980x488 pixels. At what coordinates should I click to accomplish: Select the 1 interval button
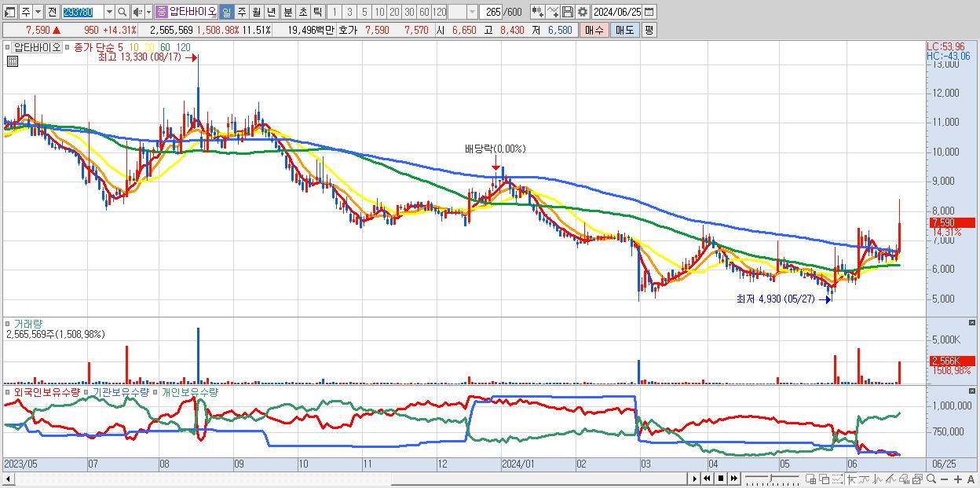(334, 12)
